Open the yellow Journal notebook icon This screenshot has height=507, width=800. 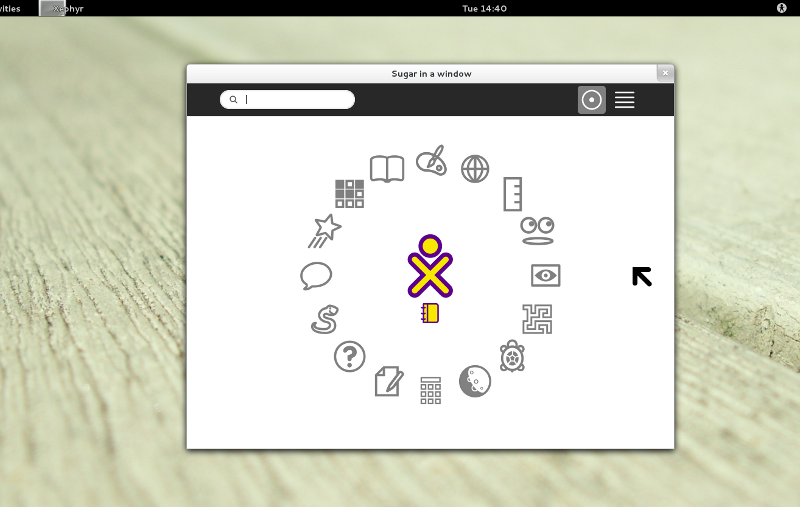[431, 313]
